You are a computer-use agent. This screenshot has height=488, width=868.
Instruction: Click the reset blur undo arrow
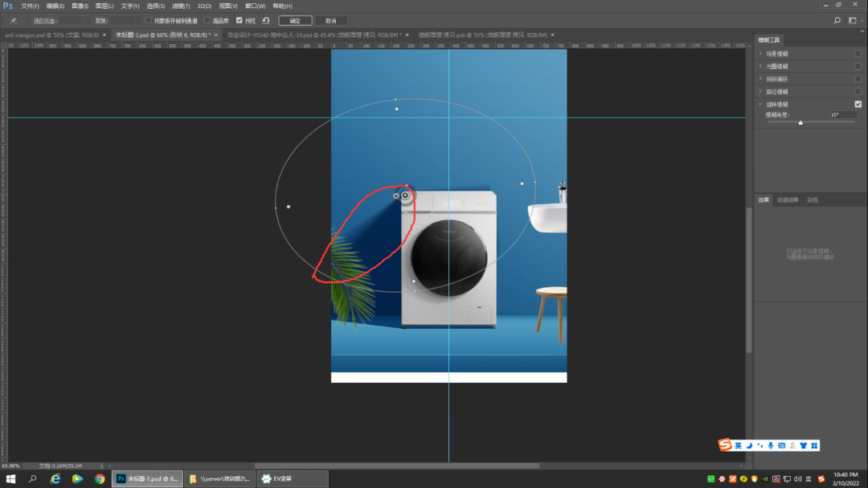(x=266, y=20)
